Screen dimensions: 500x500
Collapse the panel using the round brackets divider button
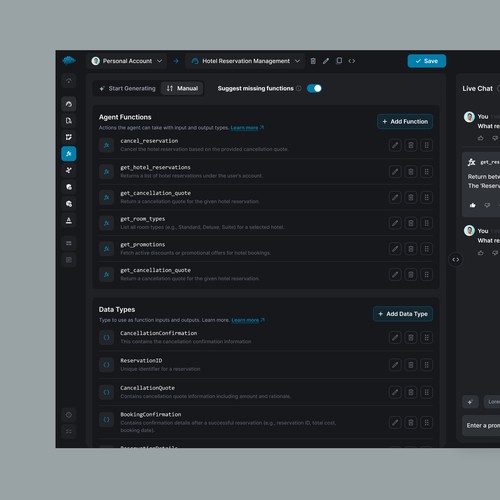point(456,260)
